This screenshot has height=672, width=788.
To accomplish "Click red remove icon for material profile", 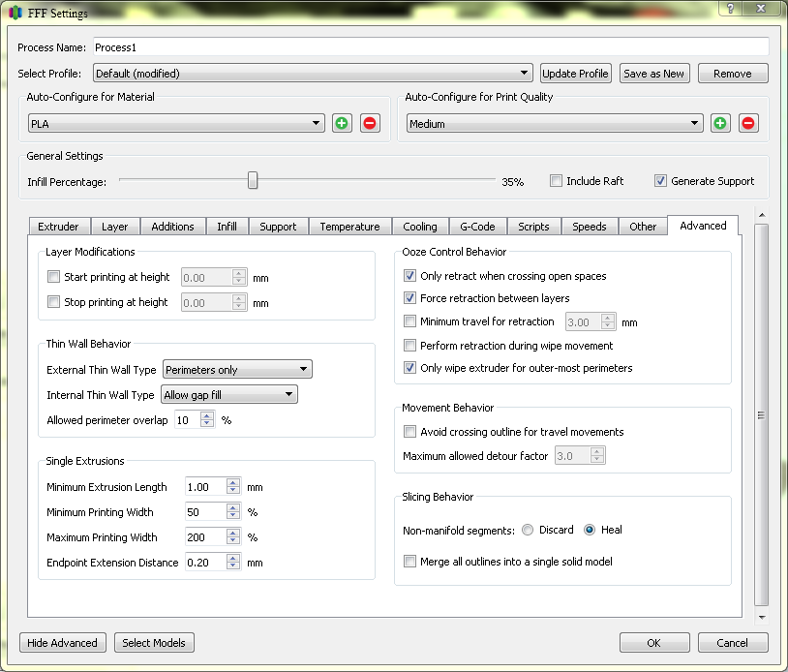I will click(370, 123).
